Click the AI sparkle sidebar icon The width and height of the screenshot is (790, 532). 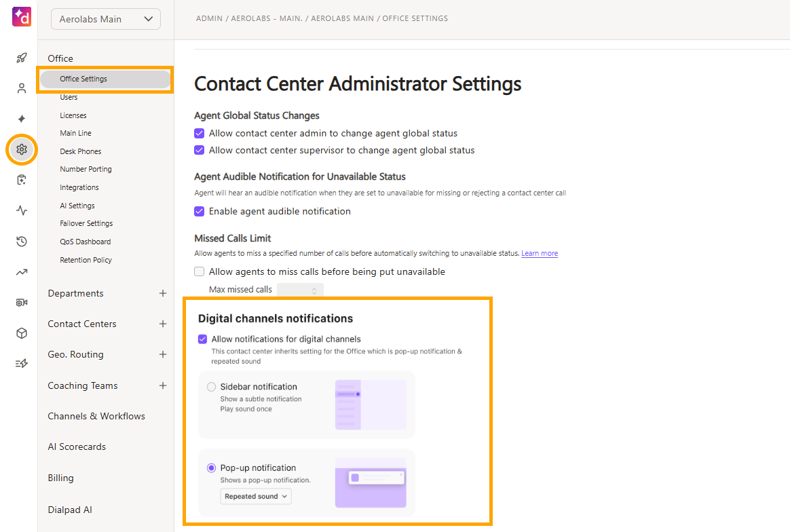(22, 119)
